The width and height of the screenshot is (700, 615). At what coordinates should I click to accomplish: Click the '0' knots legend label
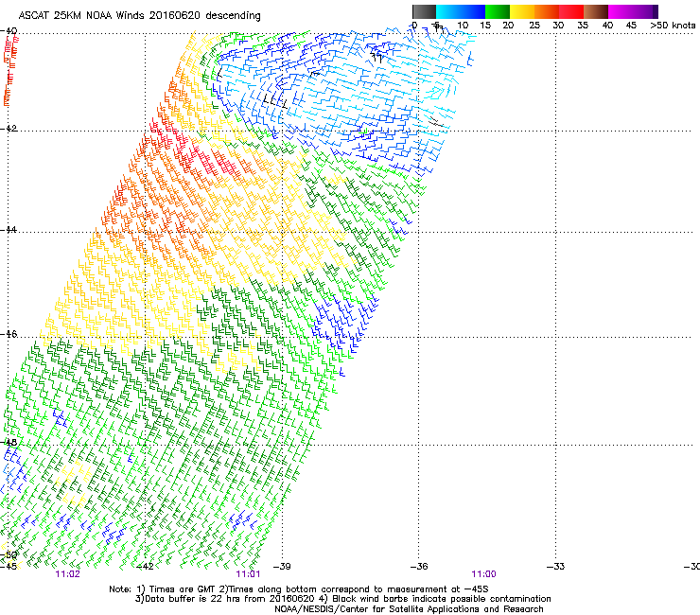[x=414, y=26]
